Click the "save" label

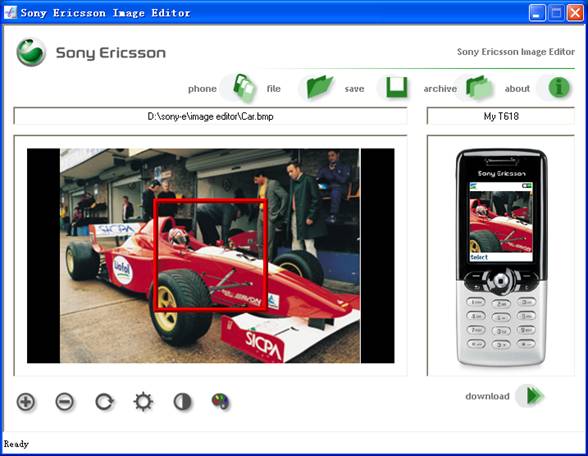click(354, 89)
